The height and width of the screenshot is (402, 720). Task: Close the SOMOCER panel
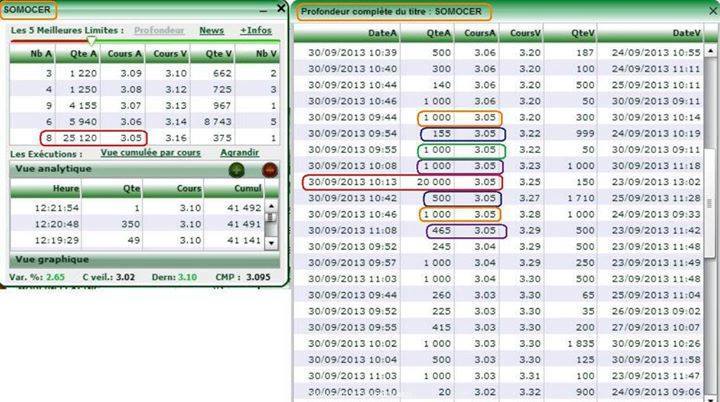point(281,8)
